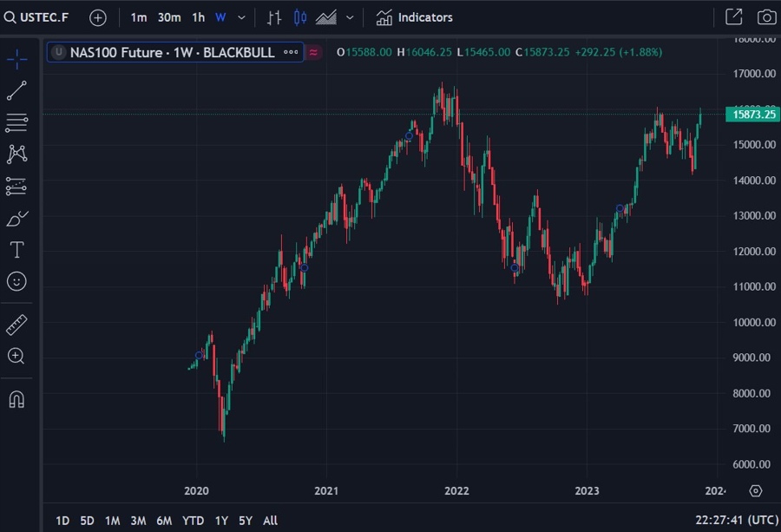The width and height of the screenshot is (781, 532).
Task: Click the blue circle marker near 2020 low 9000
Action: click(199, 355)
